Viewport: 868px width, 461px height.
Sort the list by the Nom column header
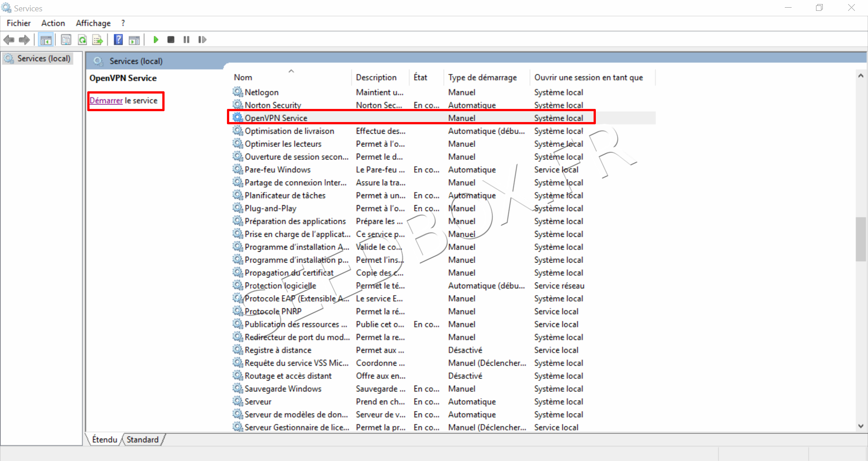pyautogui.click(x=243, y=77)
